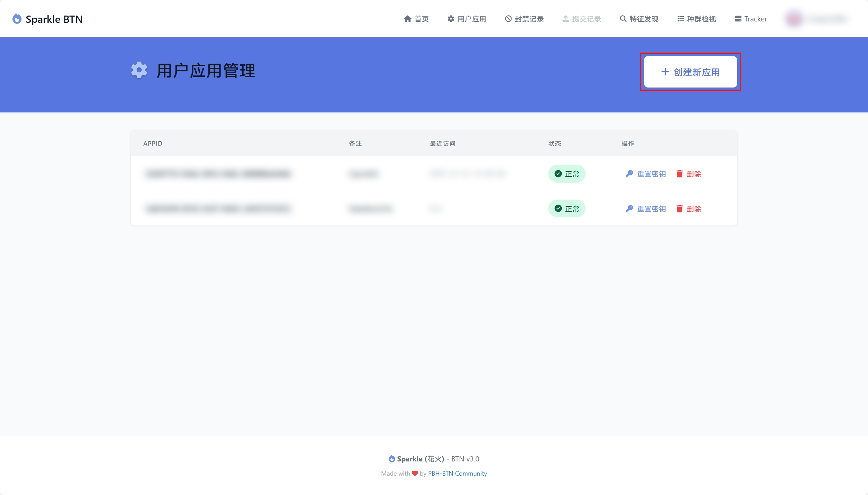The height and width of the screenshot is (495, 868).
Task: Expand the APPID column header
Action: [x=153, y=143]
